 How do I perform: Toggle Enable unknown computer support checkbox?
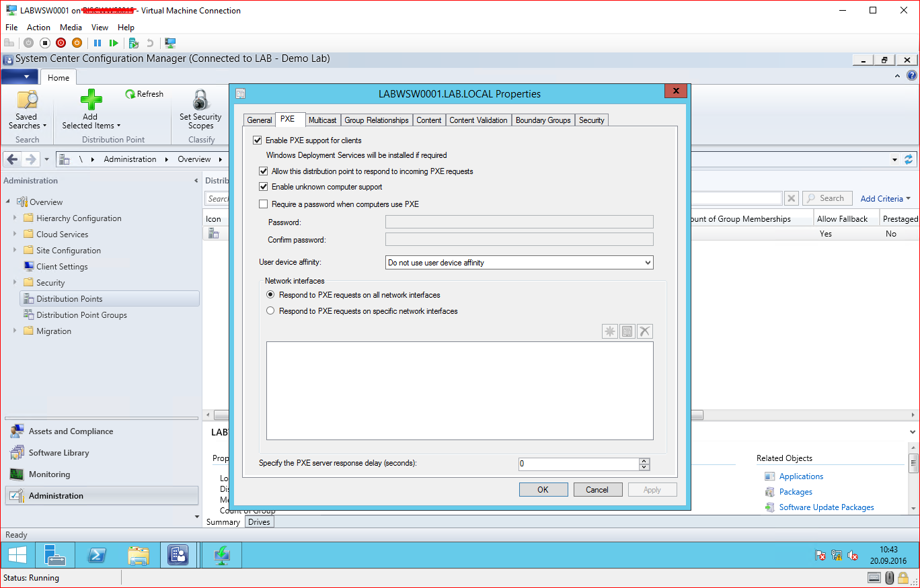[263, 187]
